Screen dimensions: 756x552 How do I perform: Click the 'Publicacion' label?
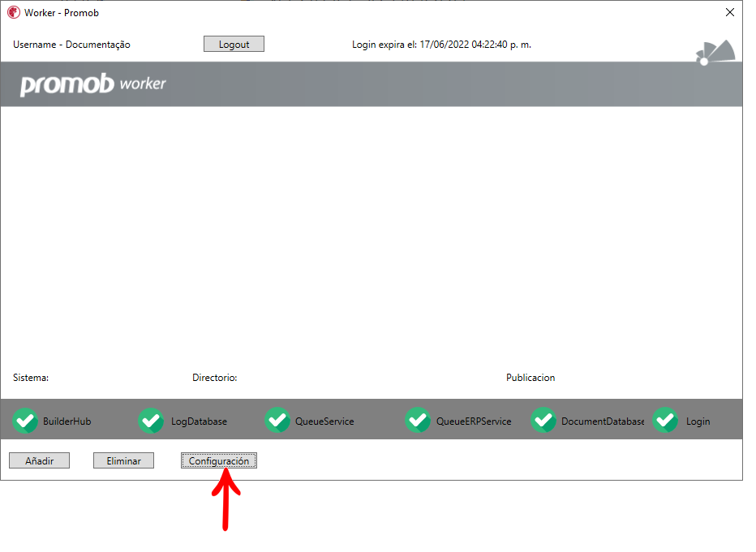point(530,378)
